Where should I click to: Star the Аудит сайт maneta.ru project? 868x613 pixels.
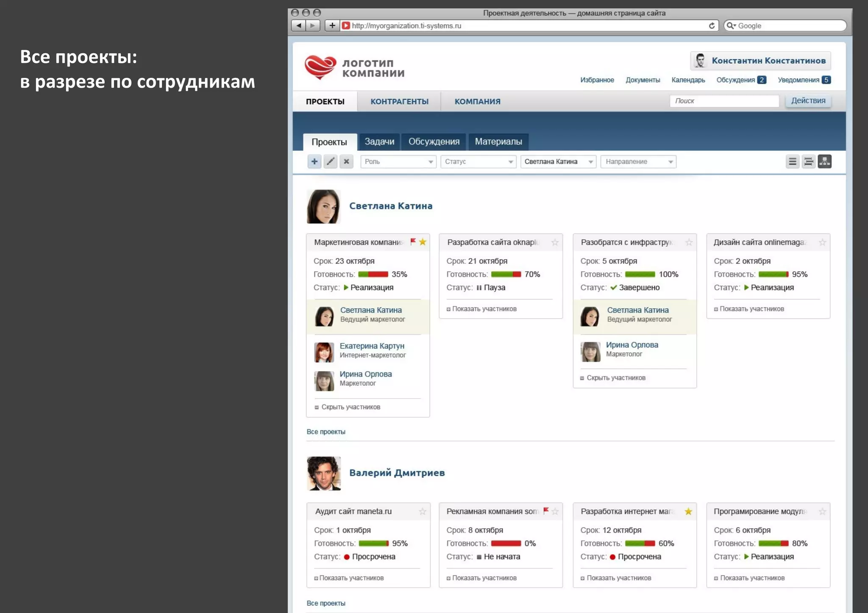point(423,511)
